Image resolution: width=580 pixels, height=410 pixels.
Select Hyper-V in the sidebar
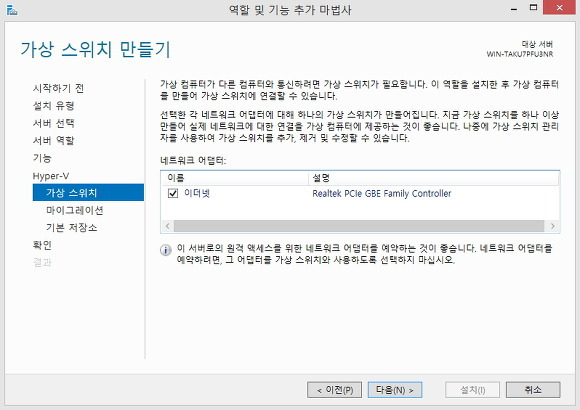(x=51, y=176)
